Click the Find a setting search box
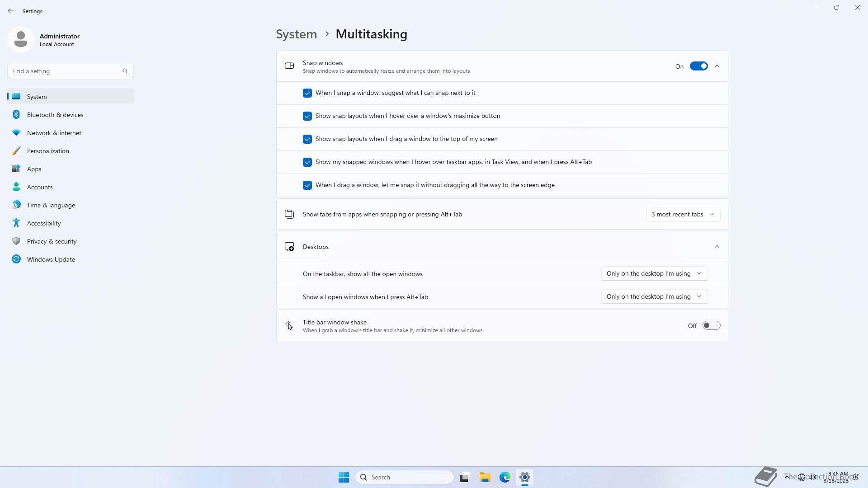This screenshot has height=488, width=868. [66, 71]
